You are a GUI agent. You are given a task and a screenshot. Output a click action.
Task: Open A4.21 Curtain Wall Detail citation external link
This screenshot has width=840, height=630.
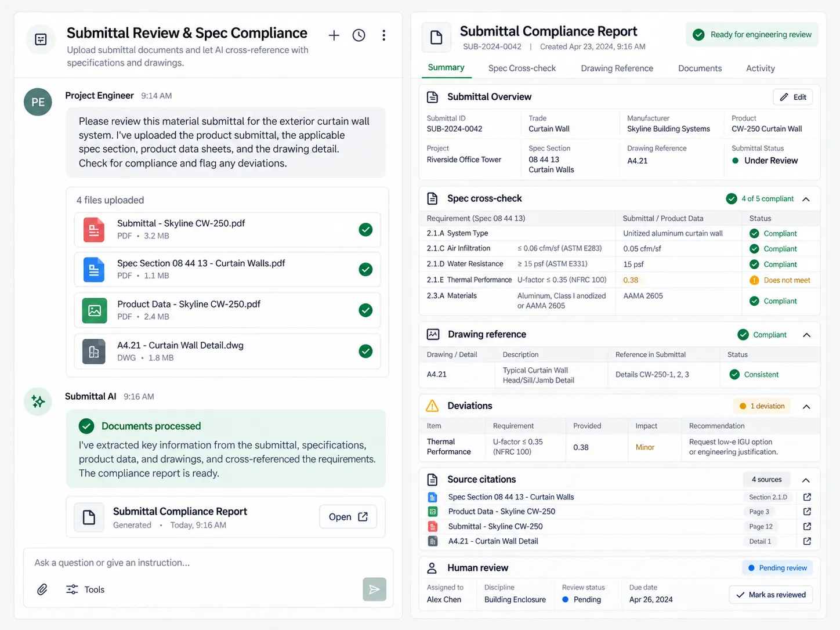(x=807, y=541)
